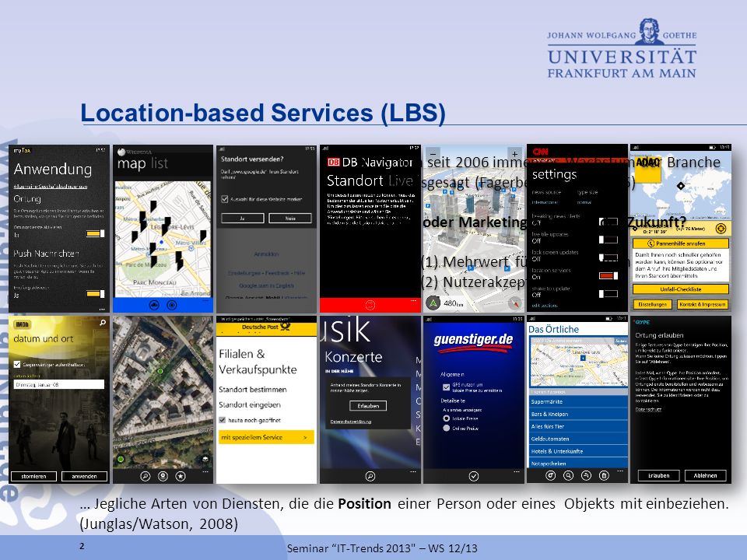Screen dimensions: 747x560
Task: Uncheck guenstiger.de 'GPS nutzen' checkbox
Action: [446, 387]
